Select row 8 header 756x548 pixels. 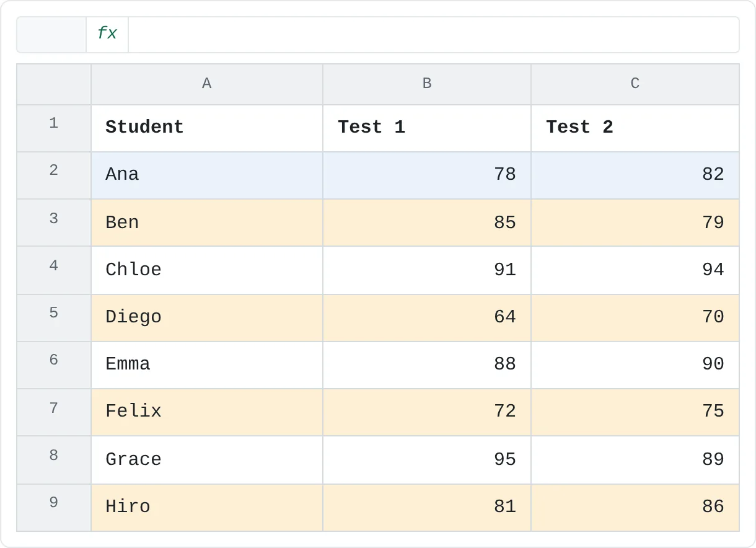click(x=54, y=460)
